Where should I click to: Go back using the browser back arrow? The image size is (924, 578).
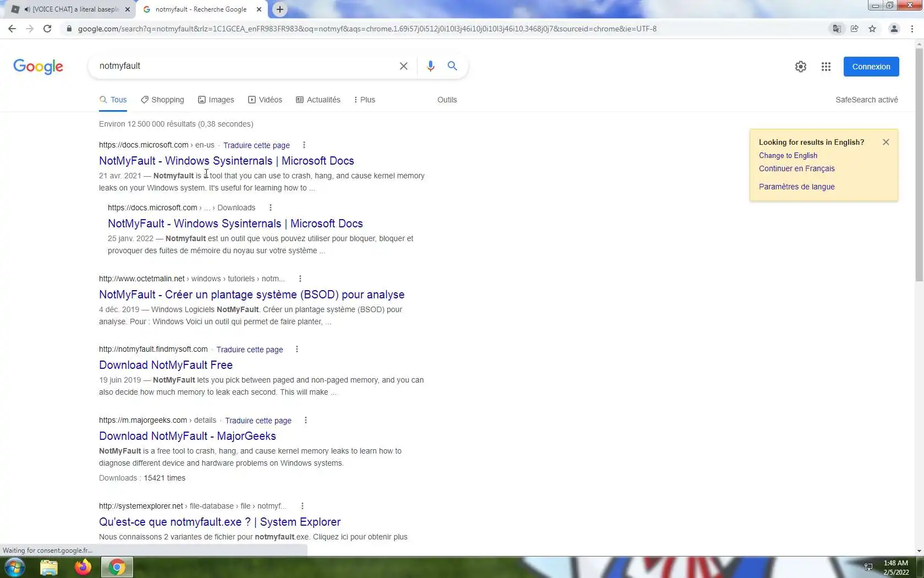pyautogui.click(x=12, y=29)
